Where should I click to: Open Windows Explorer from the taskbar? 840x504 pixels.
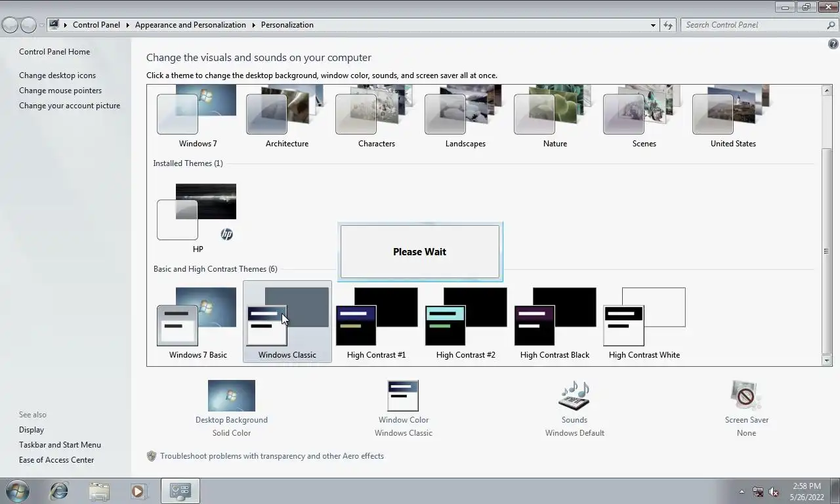99,491
